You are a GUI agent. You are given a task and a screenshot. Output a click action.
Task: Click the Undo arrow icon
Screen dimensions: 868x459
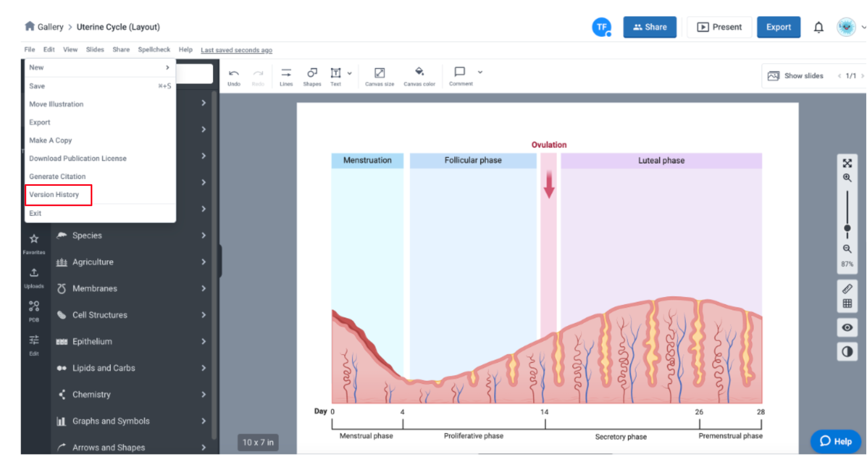coord(234,73)
